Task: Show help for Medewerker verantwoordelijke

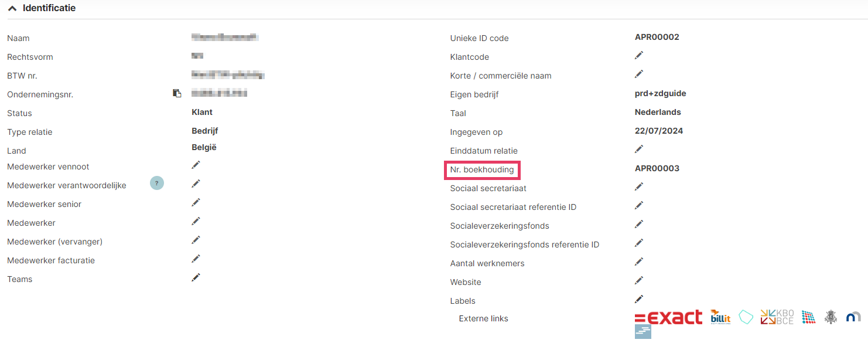Action: point(156,184)
